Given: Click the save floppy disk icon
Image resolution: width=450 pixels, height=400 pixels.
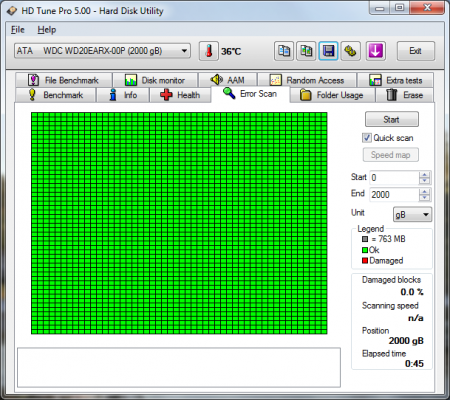Looking at the screenshot, I should [328, 51].
